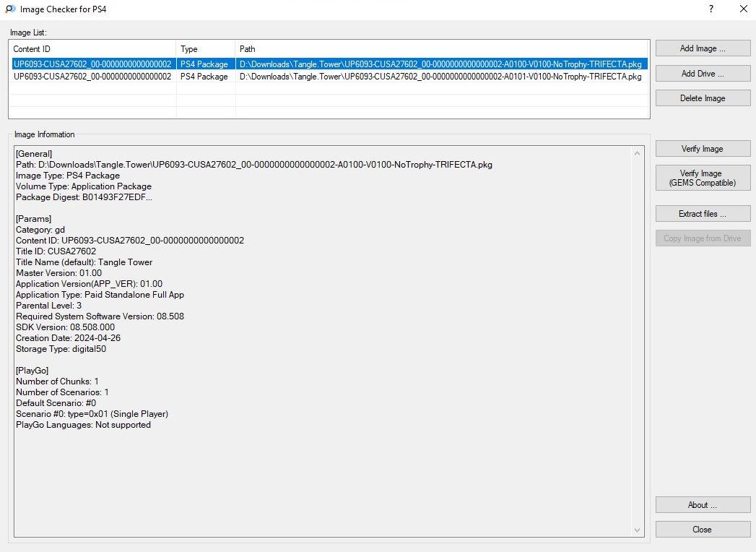Click Application Type: Paid Standalone line
The height and width of the screenshot is (552, 756).
100,295
